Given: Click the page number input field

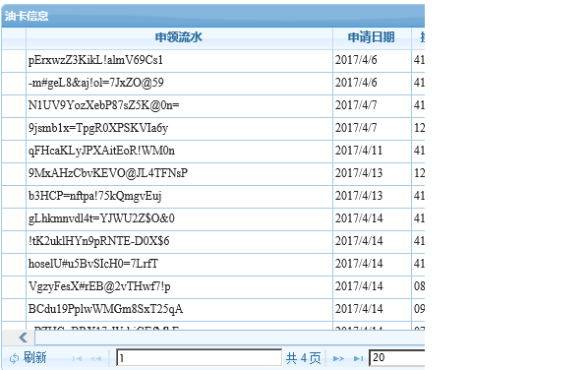Looking at the screenshot, I should click(200, 357).
